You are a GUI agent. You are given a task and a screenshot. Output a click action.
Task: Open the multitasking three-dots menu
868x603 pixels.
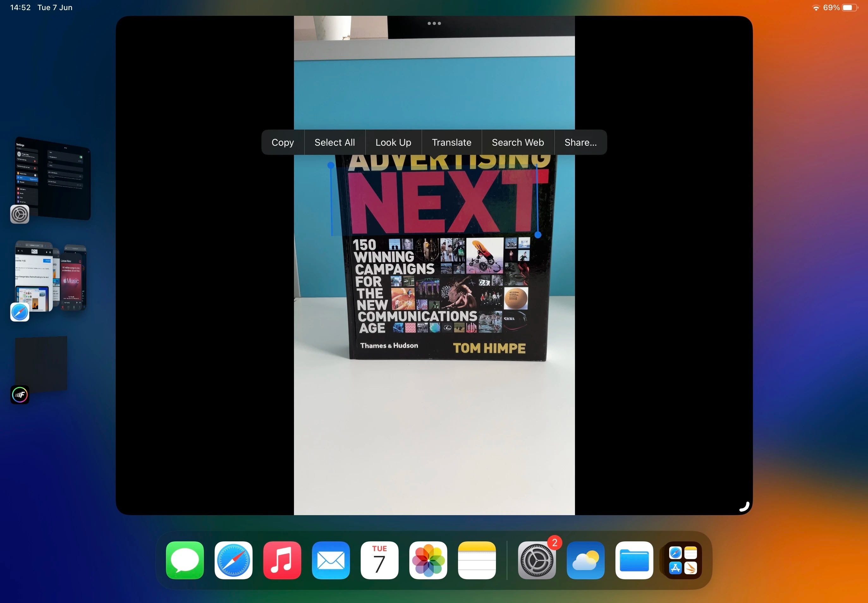(x=434, y=23)
